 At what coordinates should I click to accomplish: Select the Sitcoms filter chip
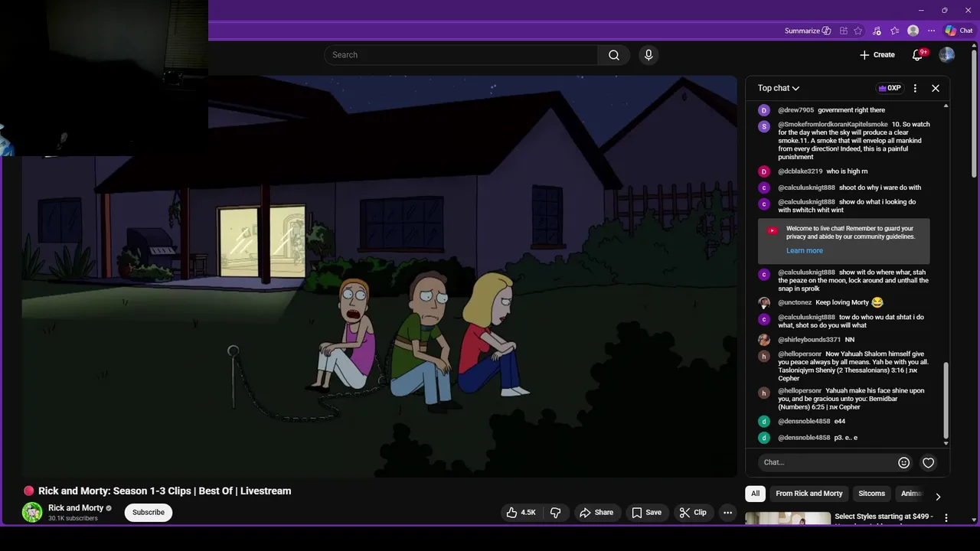pos(871,494)
